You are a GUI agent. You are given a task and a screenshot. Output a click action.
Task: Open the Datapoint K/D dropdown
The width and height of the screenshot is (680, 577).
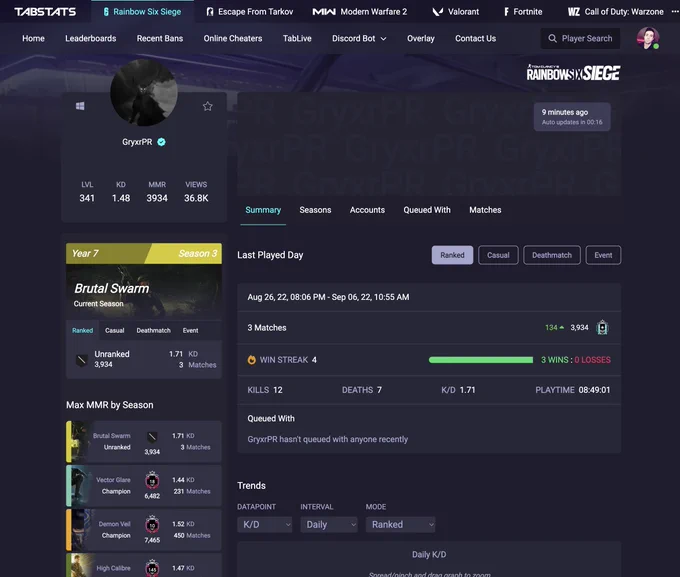point(265,525)
